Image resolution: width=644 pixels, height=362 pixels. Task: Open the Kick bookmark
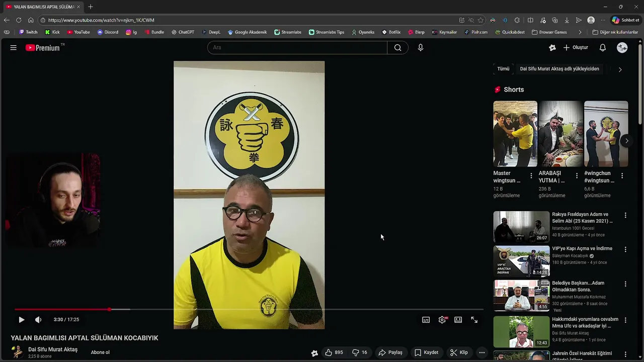(x=52, y=32)
